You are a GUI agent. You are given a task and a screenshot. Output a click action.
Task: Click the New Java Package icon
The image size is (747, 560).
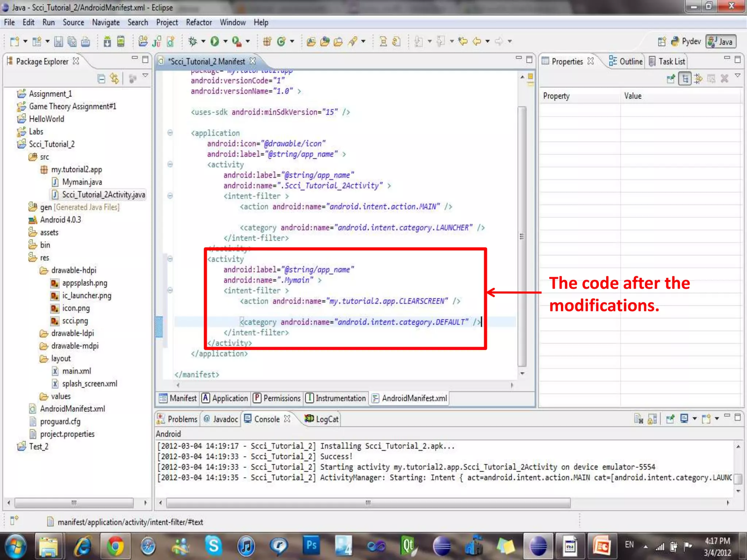click(x=267, y=42)
